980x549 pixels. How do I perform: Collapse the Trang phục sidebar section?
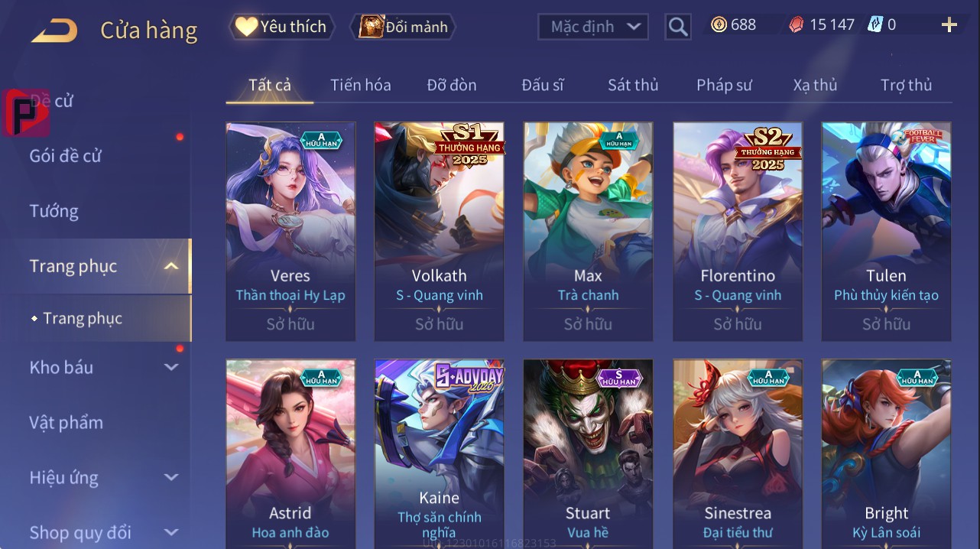tap(171, 266)
